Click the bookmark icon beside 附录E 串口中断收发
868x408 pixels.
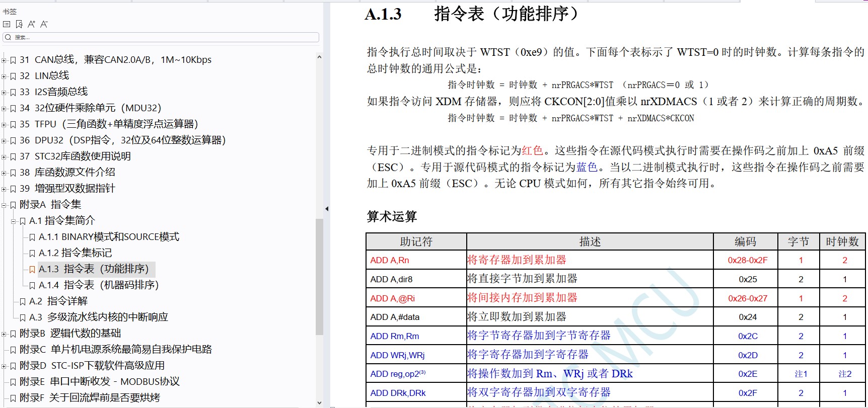[13, 382]
